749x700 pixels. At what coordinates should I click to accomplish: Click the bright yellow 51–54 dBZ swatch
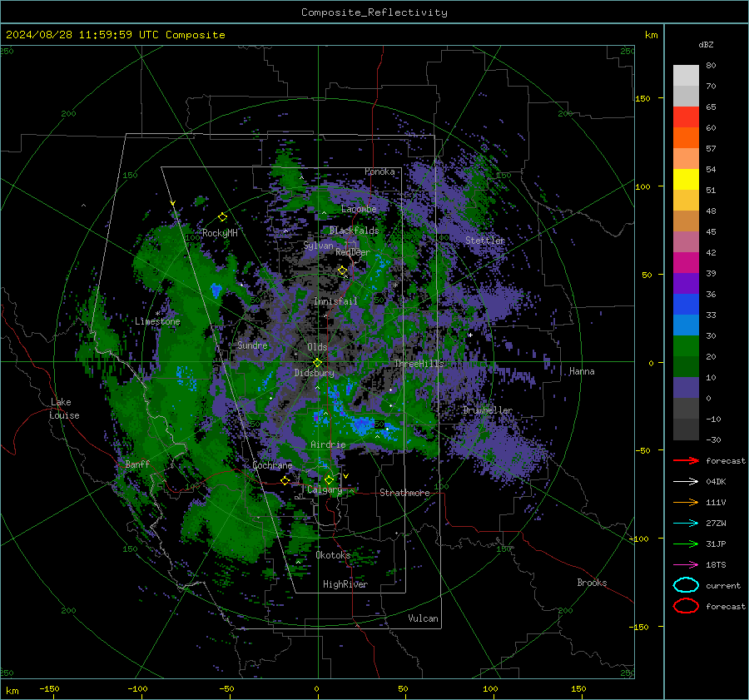(x=686, y=180)
